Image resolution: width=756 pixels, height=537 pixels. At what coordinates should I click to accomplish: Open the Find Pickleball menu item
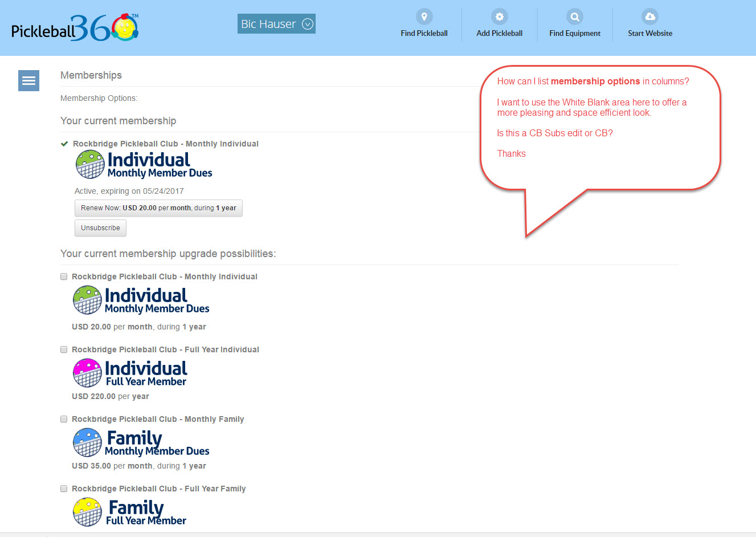tap(424, 33)
